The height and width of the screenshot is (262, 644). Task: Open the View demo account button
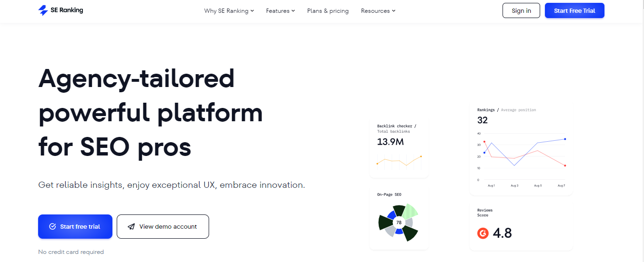pyautogui.click(x=163, y=227)
